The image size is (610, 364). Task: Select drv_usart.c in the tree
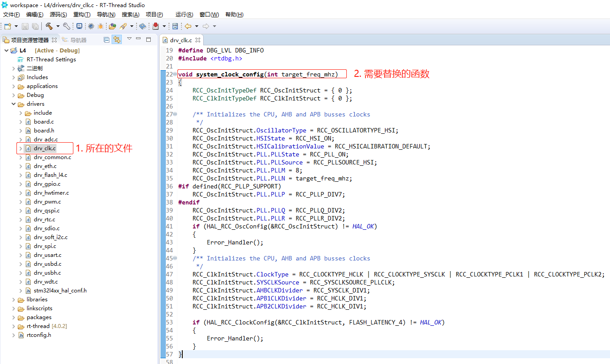[x=48, y=255]
